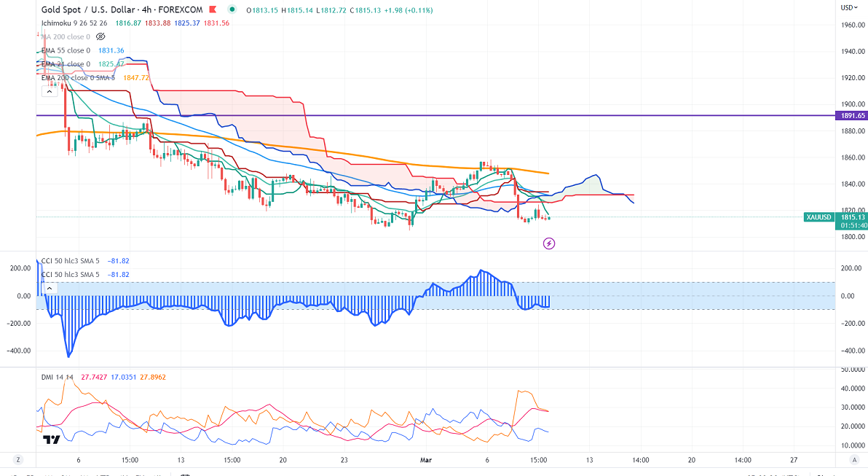Select the MA 200 close indicator label
Screen dimensions: 868x476
(x=66, y=36)
